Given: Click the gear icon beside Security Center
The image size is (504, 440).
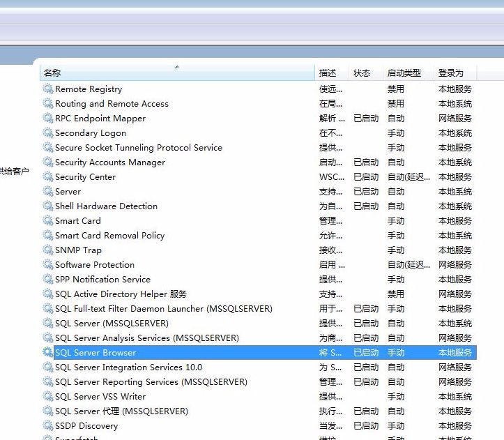Looking at the screenshot, I should pos(48,176).
